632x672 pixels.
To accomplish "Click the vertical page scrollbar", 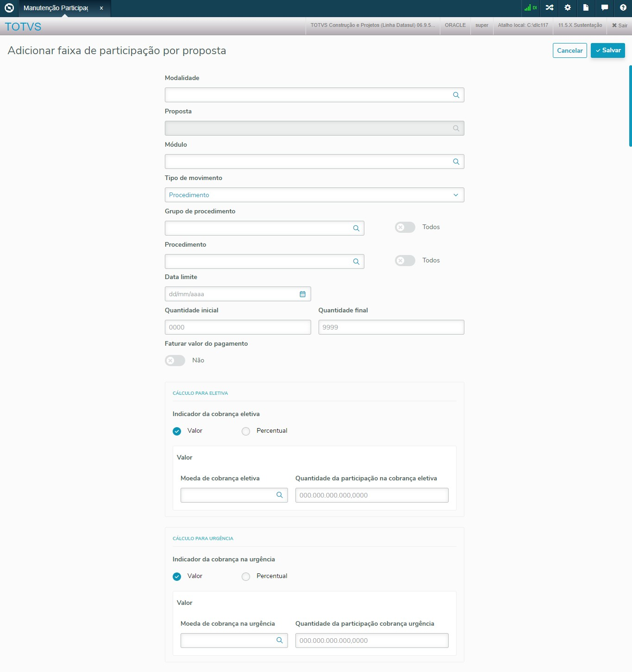I will 630,106.
